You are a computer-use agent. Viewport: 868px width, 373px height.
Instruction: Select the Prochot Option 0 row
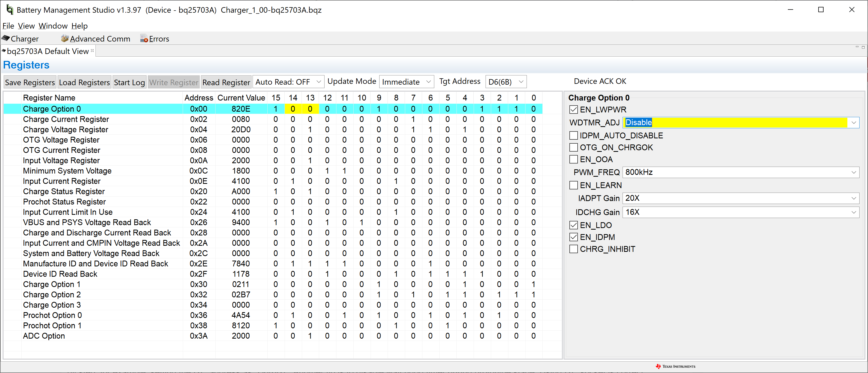point(273,315)
